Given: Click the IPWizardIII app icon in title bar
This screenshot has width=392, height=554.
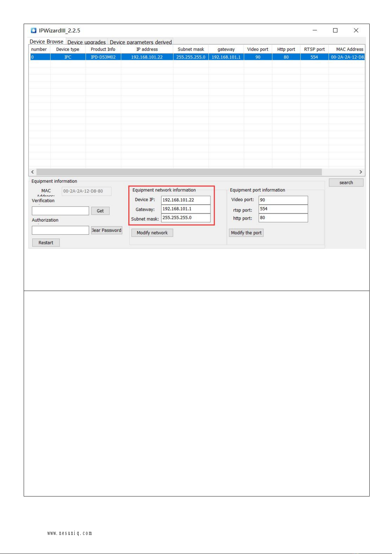Looking at the screenshot, I should click(34, 31).
